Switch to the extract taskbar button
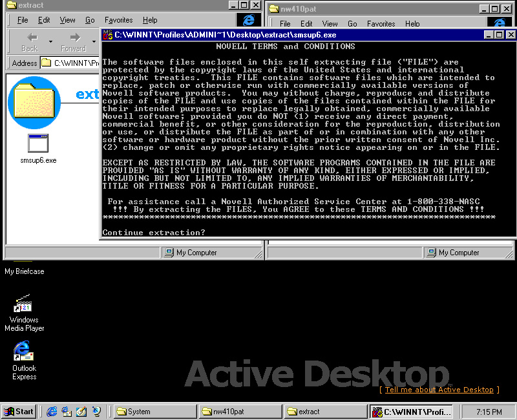The width and height of the screenshot is (517, 420). click(x=326, y=412)
